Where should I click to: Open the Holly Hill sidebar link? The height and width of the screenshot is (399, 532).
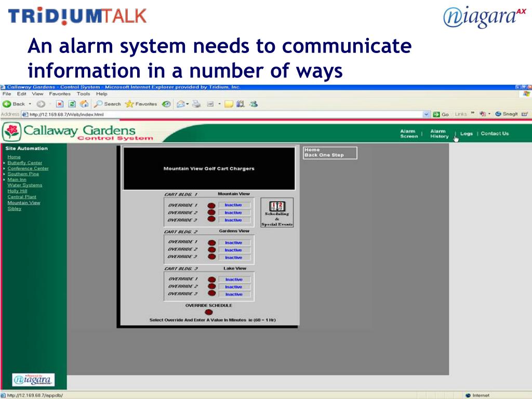[x=17, y=191]
